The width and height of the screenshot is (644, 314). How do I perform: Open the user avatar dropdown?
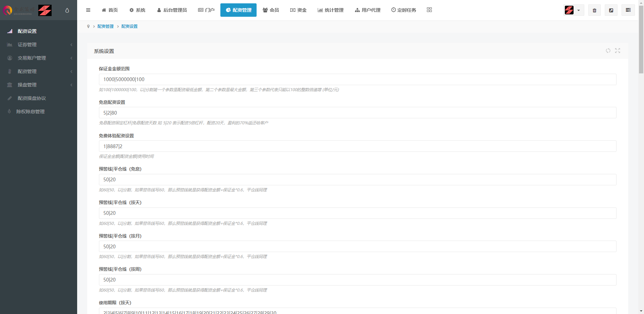574,10
